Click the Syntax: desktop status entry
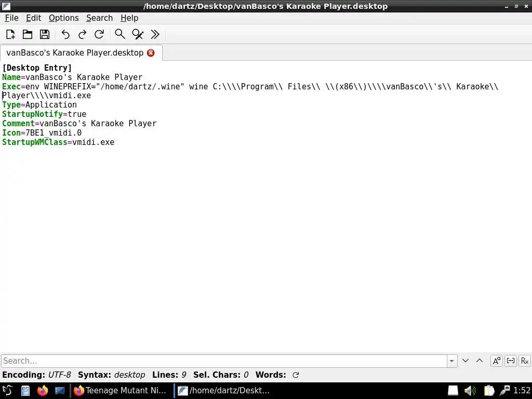Viewport: 532px width, 399px height. [x=111, y=375]
